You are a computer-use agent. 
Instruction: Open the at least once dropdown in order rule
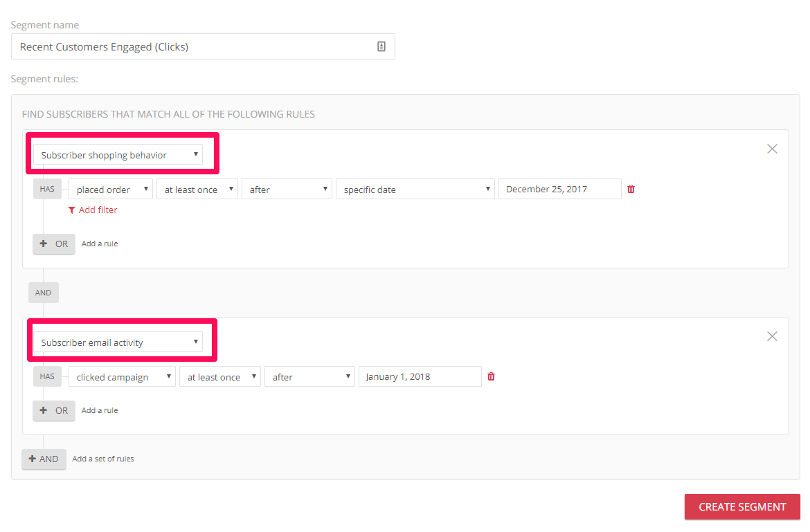point(197,190)
